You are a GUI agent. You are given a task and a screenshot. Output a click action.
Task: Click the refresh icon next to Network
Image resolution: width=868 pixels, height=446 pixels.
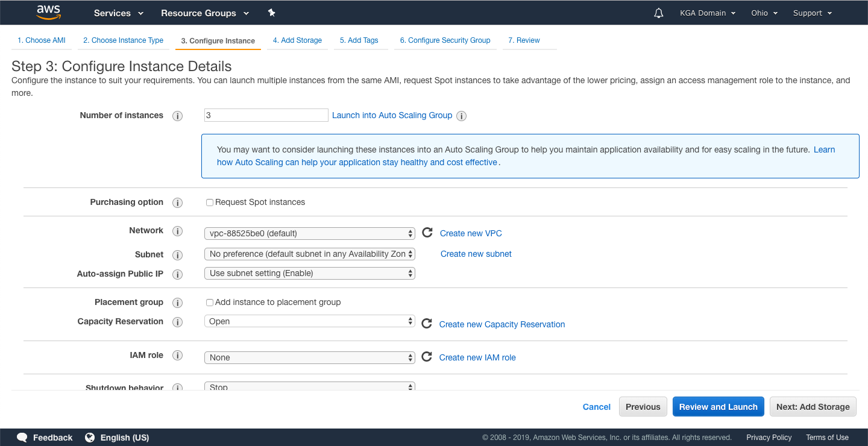pos(427,233)
